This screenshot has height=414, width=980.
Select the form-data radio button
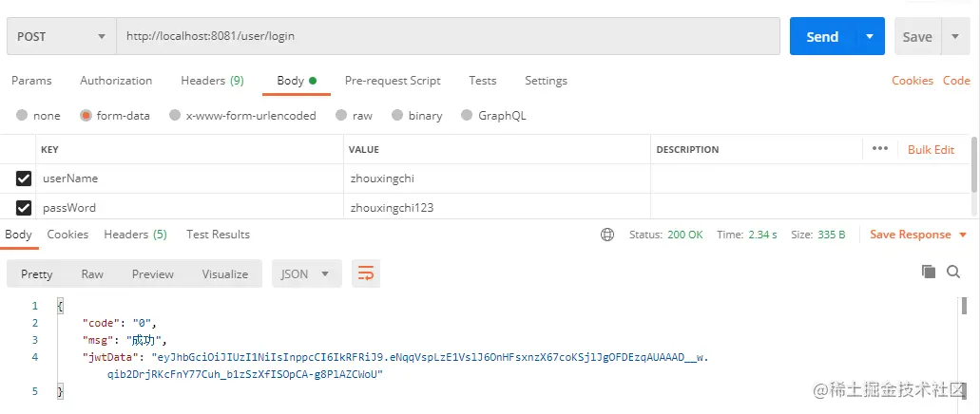tap(86, 116)
